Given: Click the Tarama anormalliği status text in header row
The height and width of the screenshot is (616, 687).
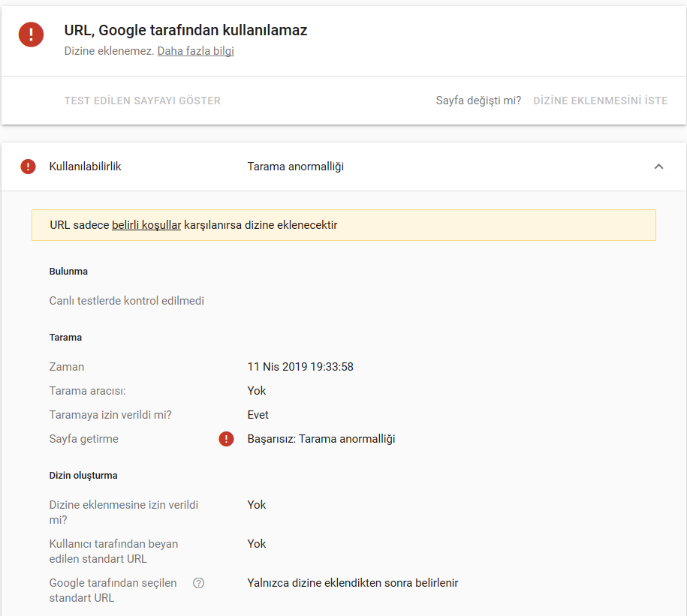Looking at the screenshot, I should click(x=295, y=167).
